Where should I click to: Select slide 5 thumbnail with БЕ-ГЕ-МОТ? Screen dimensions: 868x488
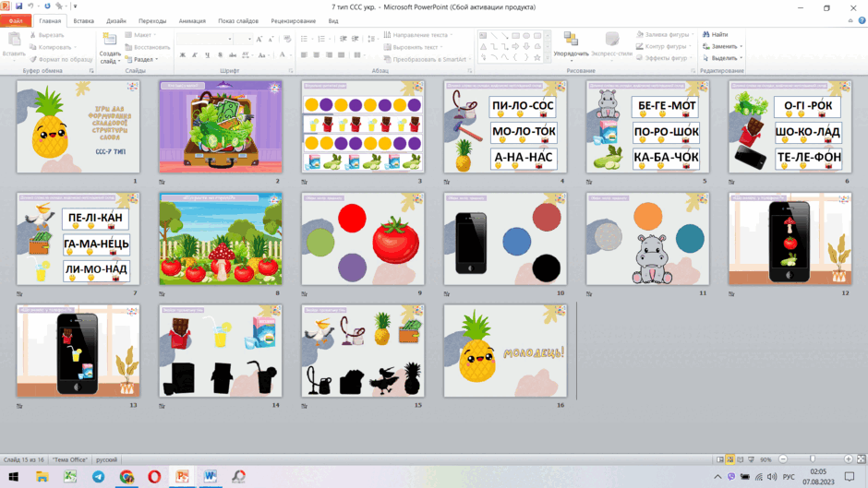(x=647, y=126)
